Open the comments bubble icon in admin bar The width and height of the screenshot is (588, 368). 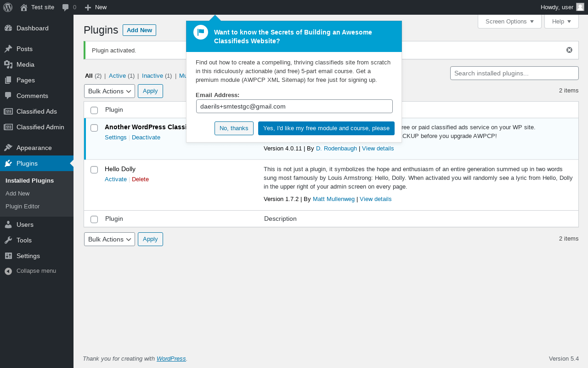click(66, 7)
